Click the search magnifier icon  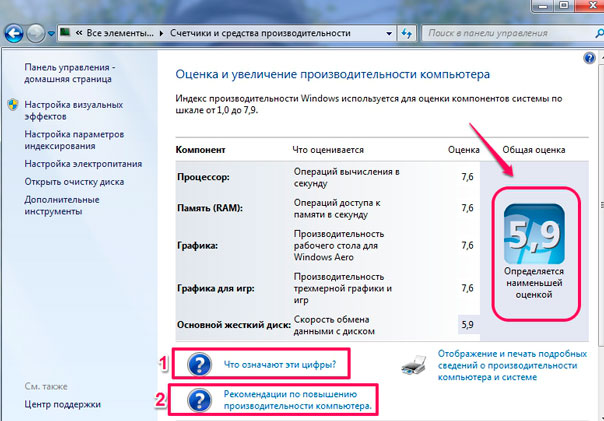click(599, 34)
